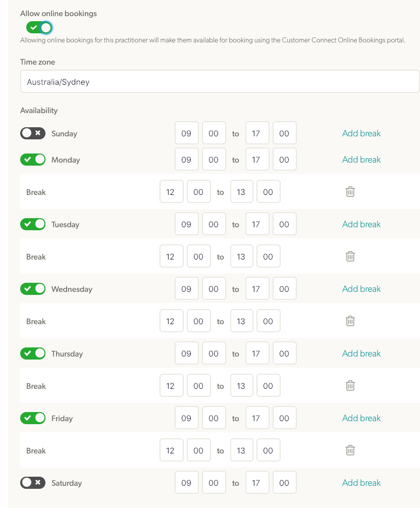Change Wednesday break start hour 12

pyautogui.click(x=171, y=321)
